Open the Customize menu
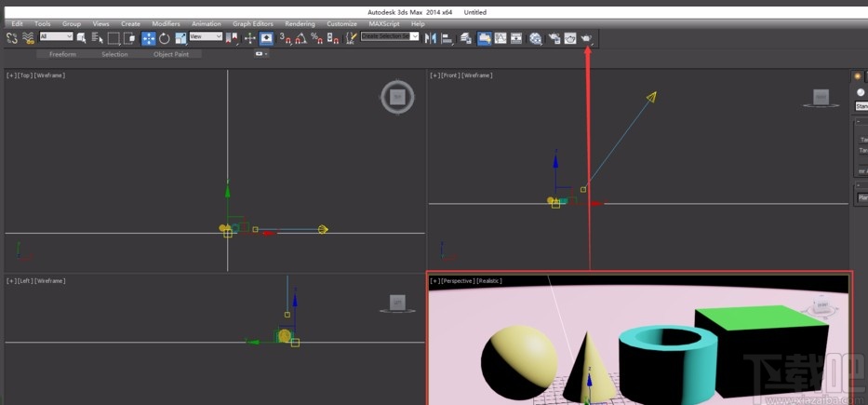The image size is (868, 405). pos(342,24)
